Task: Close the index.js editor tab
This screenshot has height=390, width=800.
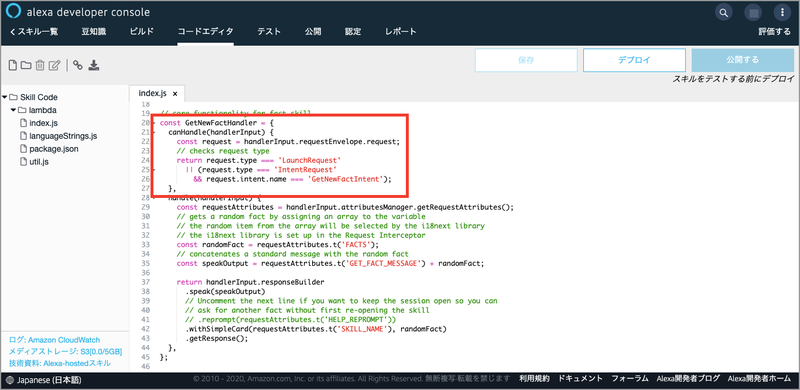Action: pyautogui.click(x=174, y=94)
